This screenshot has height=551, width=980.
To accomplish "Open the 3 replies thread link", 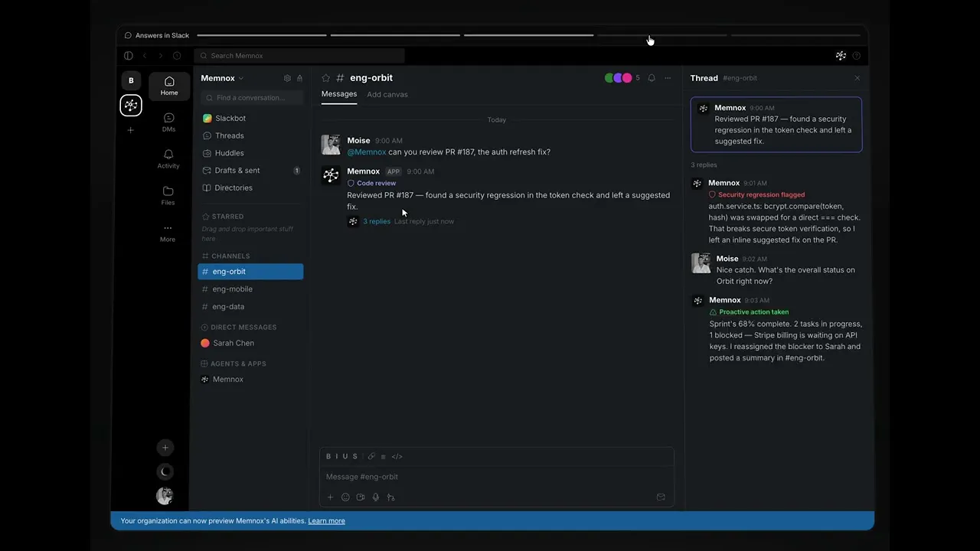I will click(x=377, y=221).
